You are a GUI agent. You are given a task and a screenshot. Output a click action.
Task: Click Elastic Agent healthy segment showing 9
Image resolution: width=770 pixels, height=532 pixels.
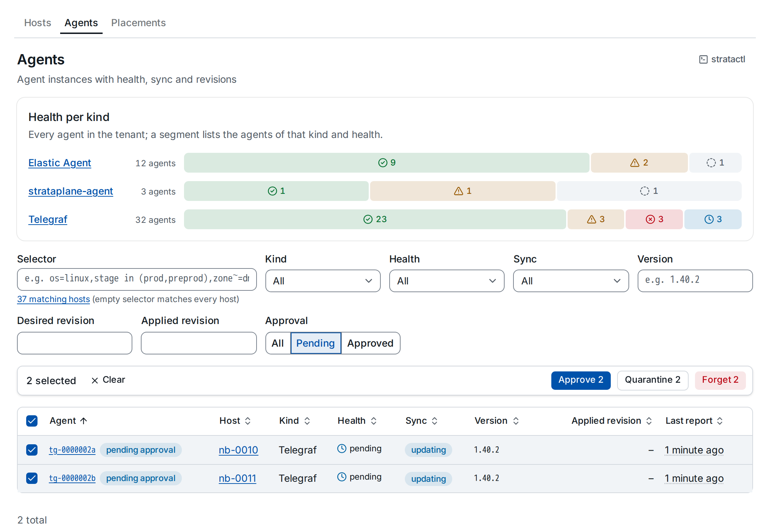coord(386,163)
